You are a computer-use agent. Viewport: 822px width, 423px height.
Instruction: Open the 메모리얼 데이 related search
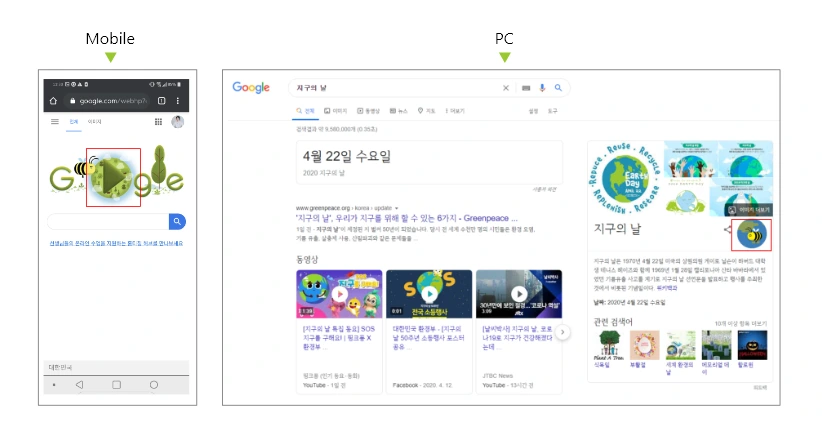coord(716,352)
